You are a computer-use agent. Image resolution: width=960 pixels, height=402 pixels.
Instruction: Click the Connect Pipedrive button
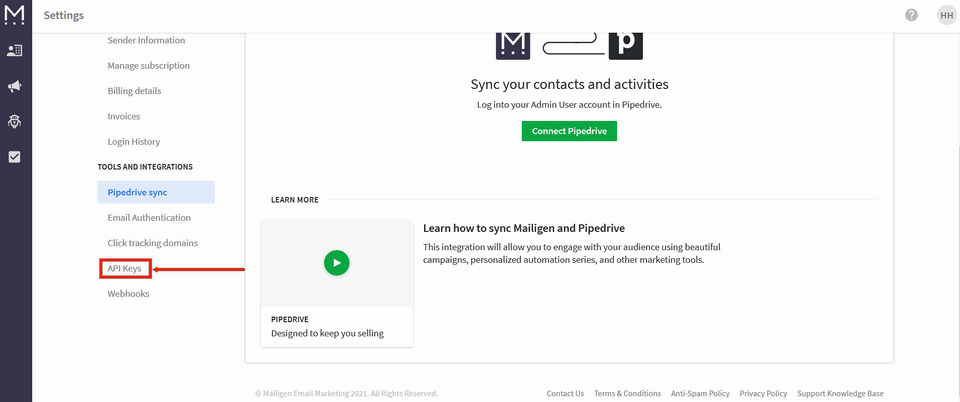point(569,131)
